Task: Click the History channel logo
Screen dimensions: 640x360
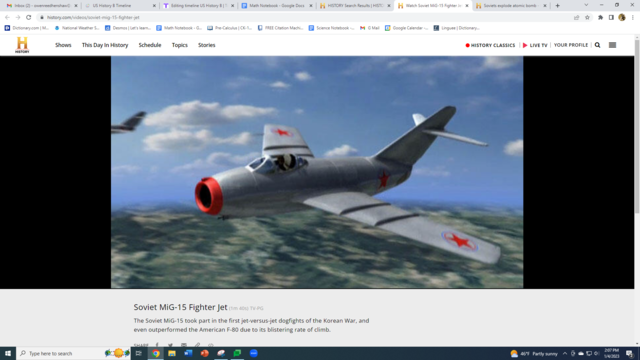Action: 22,45
